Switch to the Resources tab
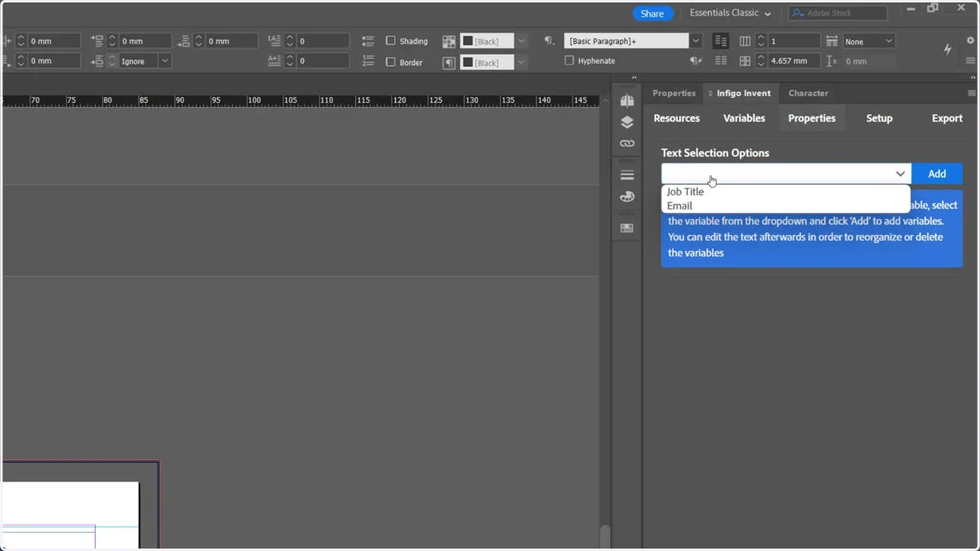This screenshot has height=551, width=980. coord(676,118)
